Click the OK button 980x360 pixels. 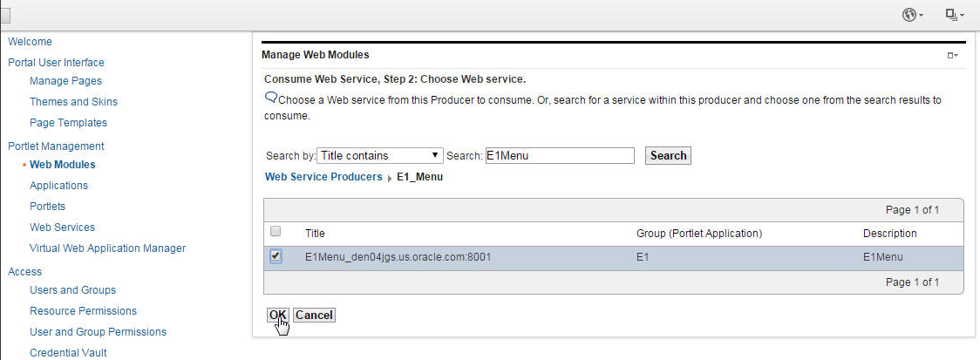277,315
